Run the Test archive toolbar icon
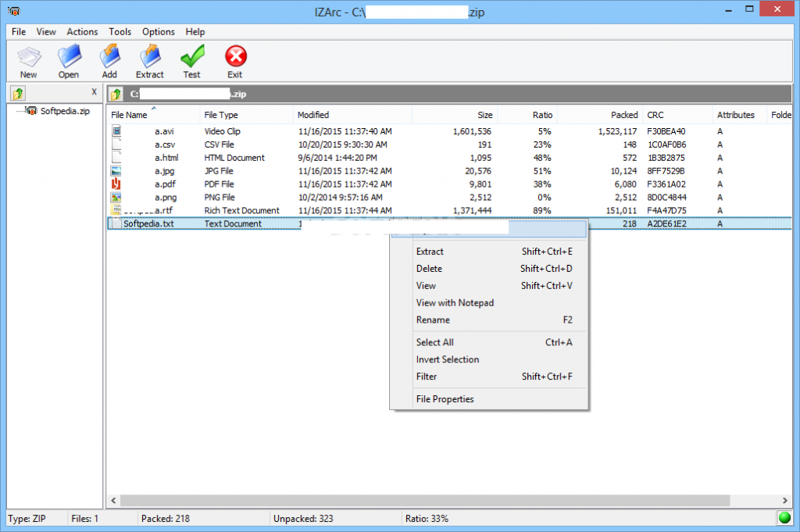Viewport: 800px width, 532px height. pos(192,56)
